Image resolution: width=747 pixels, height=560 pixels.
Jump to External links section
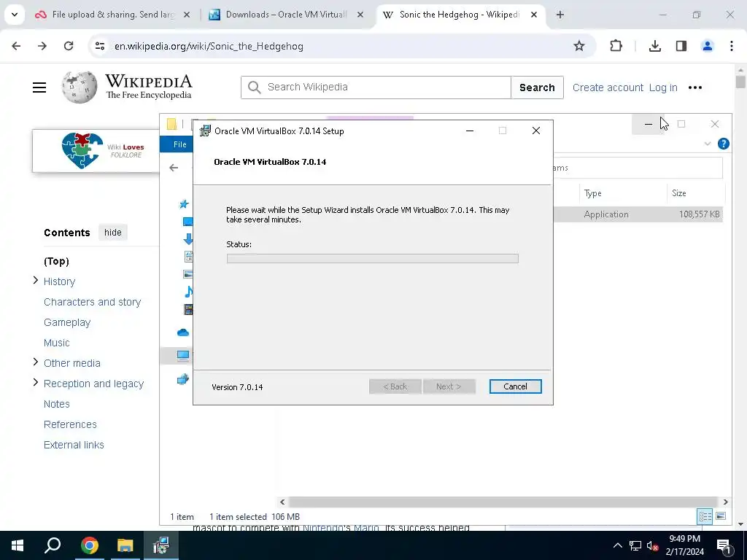coord(74,445)
